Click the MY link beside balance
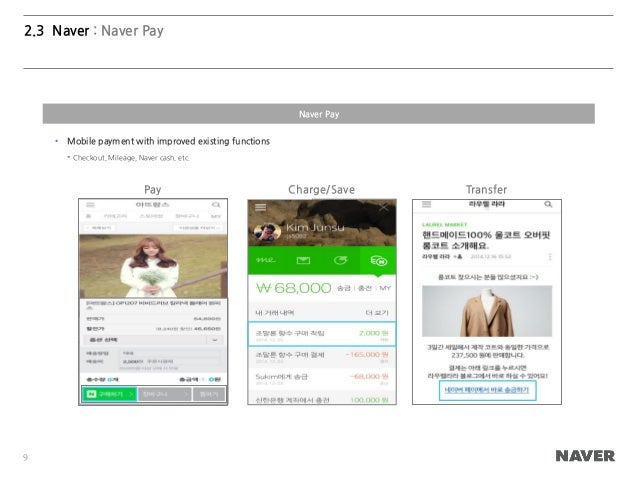 tap(385, 288)
